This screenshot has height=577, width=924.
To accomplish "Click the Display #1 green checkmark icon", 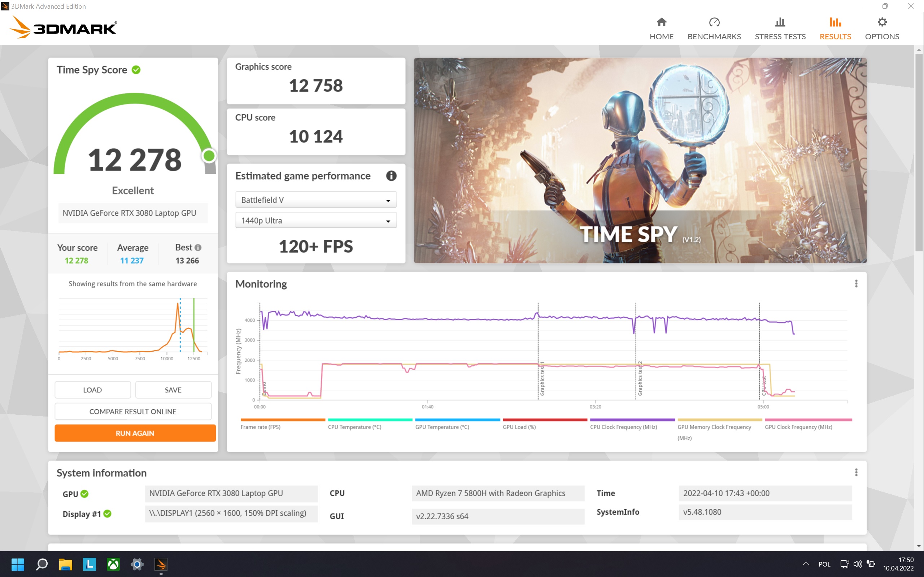I will pos(108,514).
